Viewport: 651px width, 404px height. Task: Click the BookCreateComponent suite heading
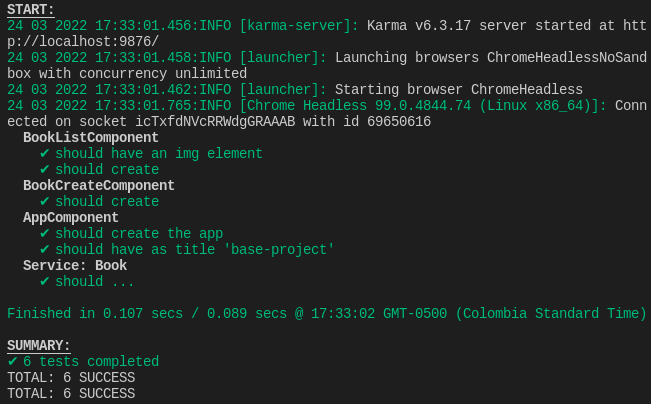click(99, 186)
